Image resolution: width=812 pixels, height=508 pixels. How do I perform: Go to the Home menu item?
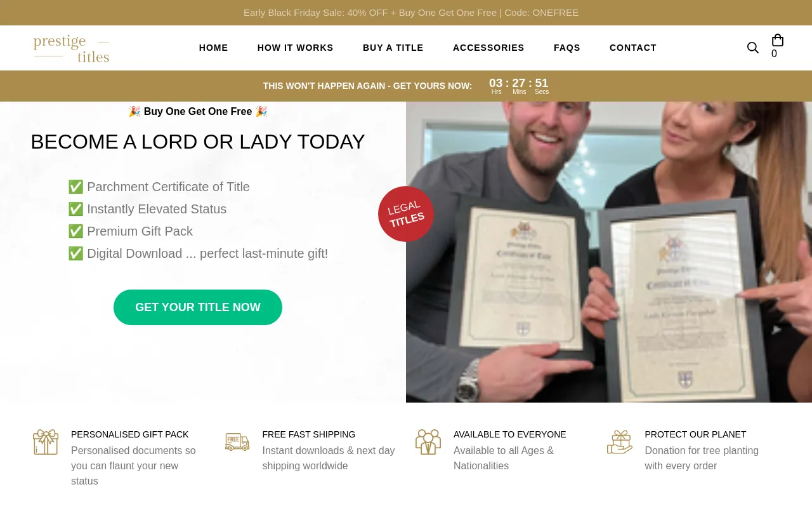tap(214, 48)
